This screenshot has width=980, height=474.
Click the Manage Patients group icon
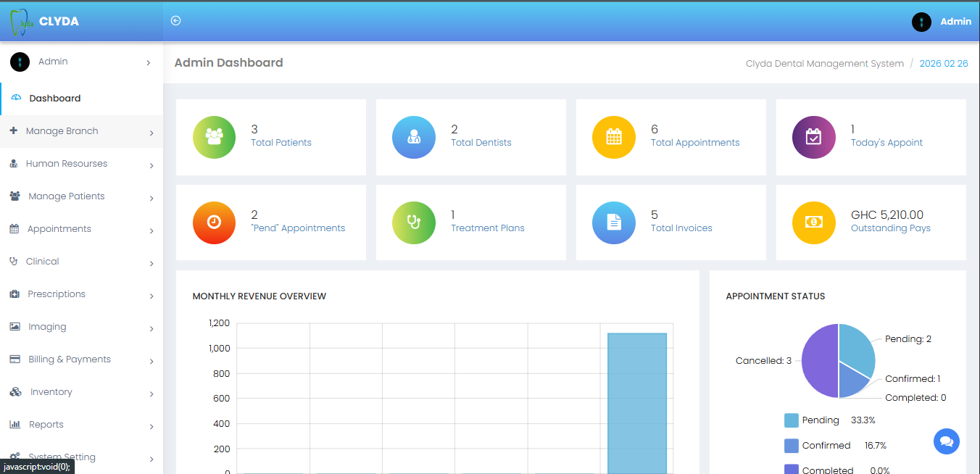[x=15, y=196]
